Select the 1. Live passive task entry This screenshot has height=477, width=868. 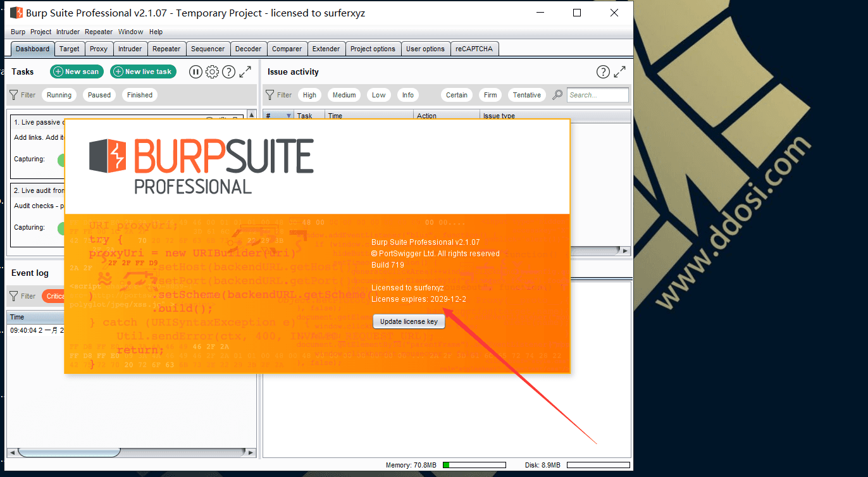(38, 148)
